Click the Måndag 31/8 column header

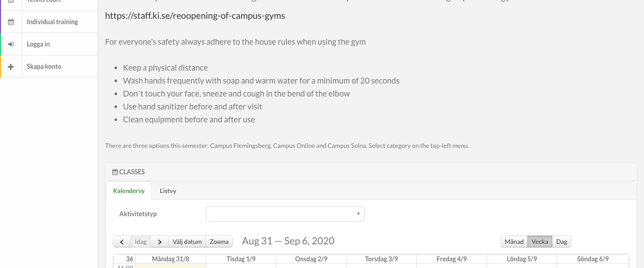point(170,259)
